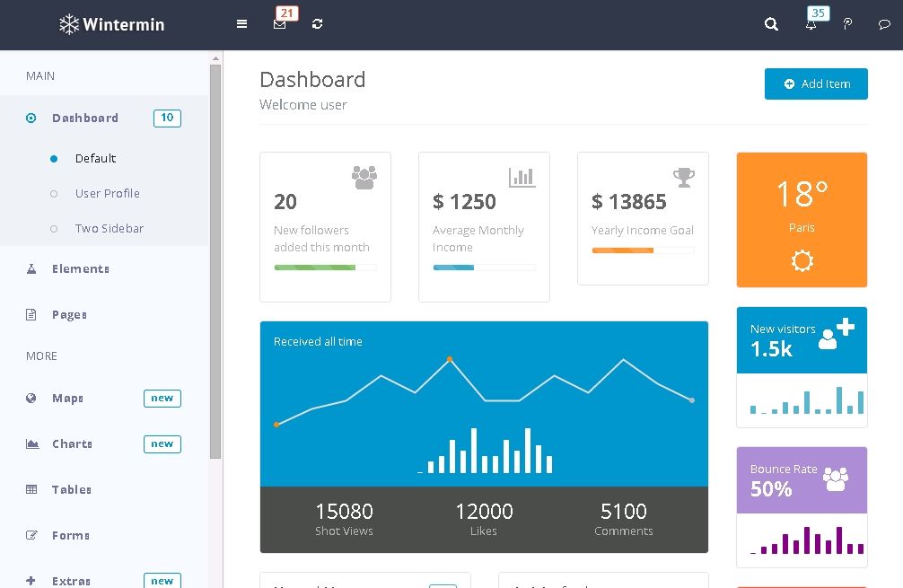Open search with the magnifier icon

point(771,24)
